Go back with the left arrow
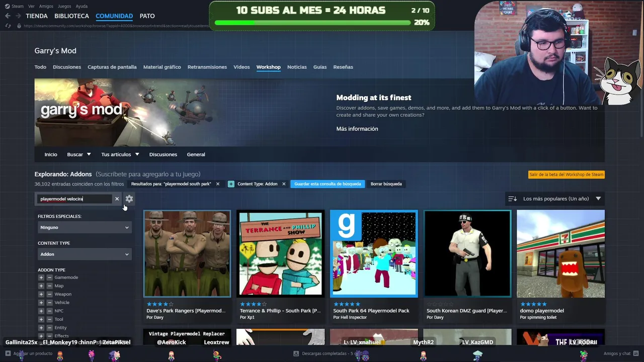This screenshot has width=644, height=362. (x=8, y=16)
